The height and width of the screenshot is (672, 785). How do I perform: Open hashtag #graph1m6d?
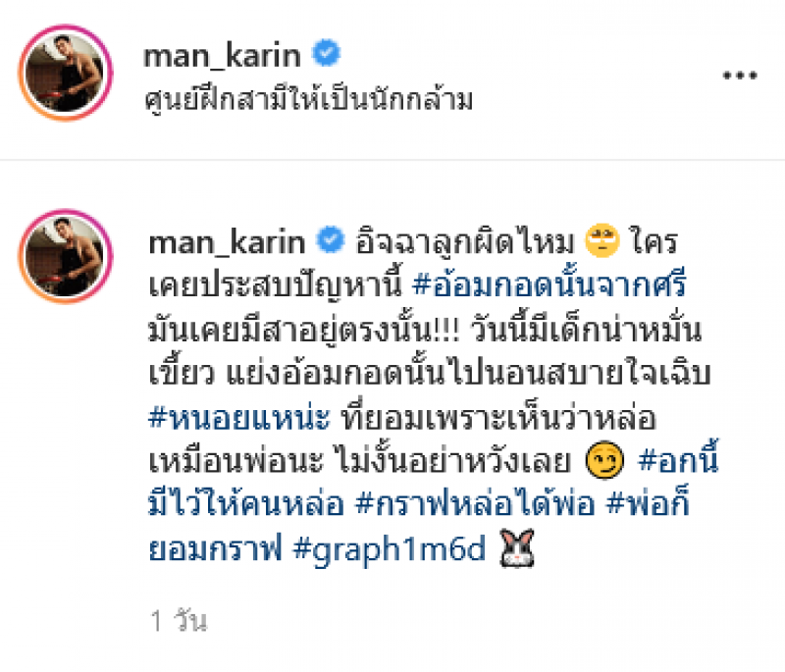click(389, 549)
